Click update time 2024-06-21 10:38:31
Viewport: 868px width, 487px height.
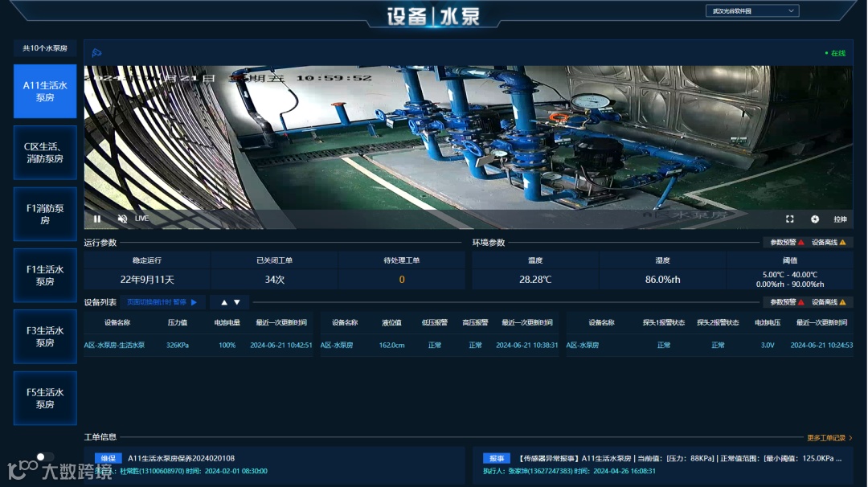tap(527, 346)
